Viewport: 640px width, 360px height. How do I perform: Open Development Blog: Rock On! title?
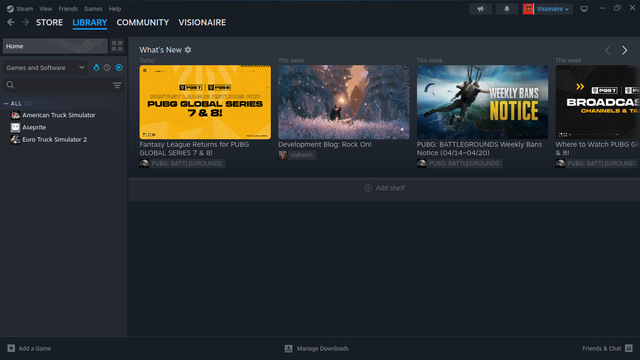(x=325, y=144)
